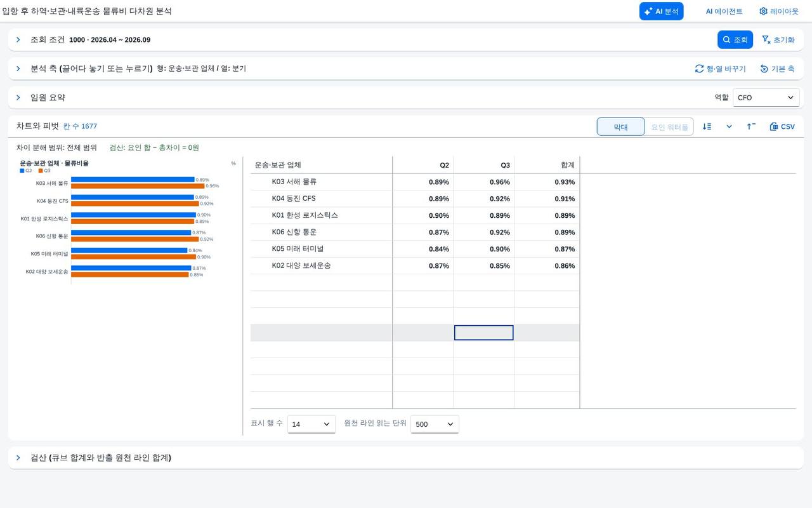Click the 칸 수 1677 label
This screenshot has width=812, height=508.
(80, 126)
